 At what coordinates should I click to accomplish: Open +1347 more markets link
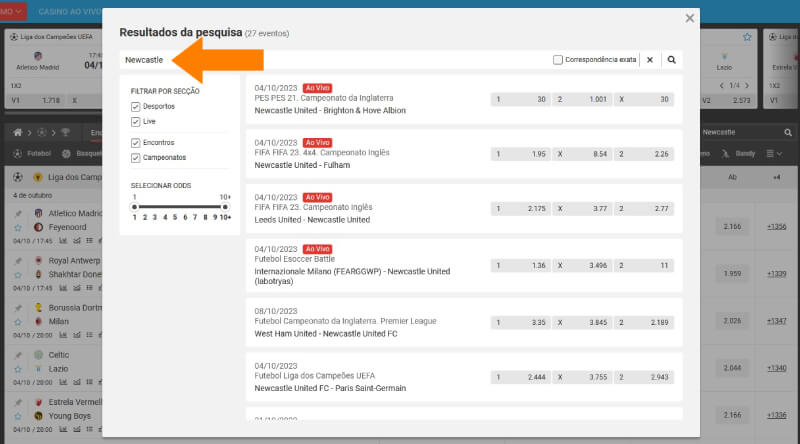click(777, 321)
